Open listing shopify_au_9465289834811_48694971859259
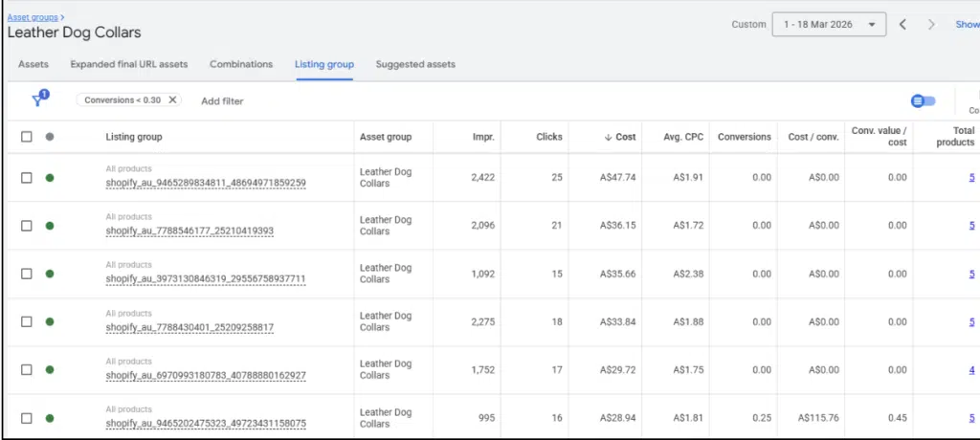980x440 pixels. [x=206, y=183]
